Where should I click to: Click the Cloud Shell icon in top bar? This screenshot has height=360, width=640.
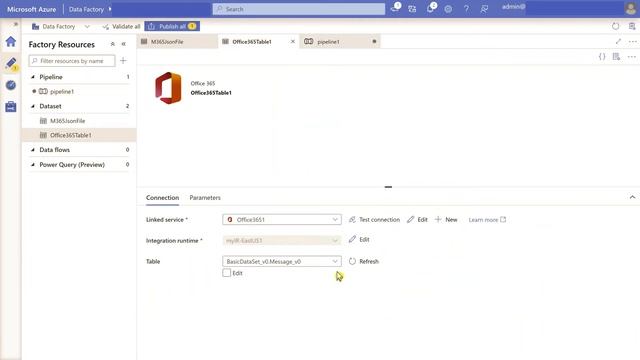point(395,9)
